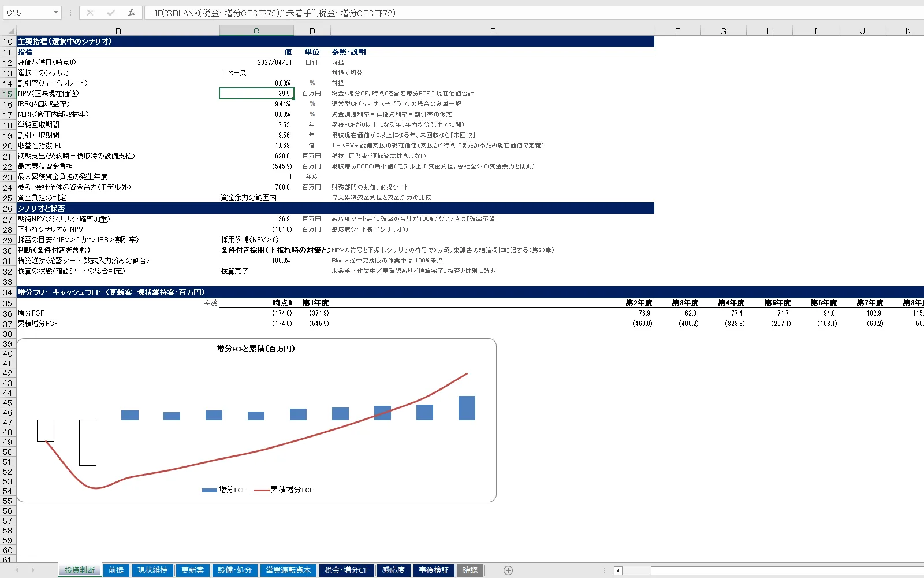Click the formula bar options dots
Screen dimensions: 924x578
coord(70,13)
